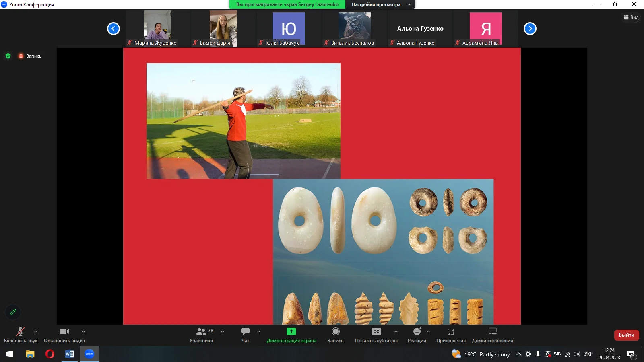Click the green encryption shield icon
This screenshot has width=644, height=362.
[8, 56]
